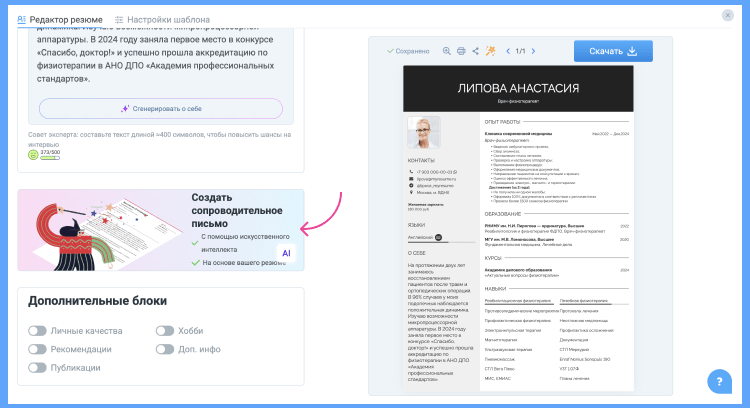The height and width of the screenshot is (408, 750).
Task: Go to next resume page arrow
Action: point(533,51)
